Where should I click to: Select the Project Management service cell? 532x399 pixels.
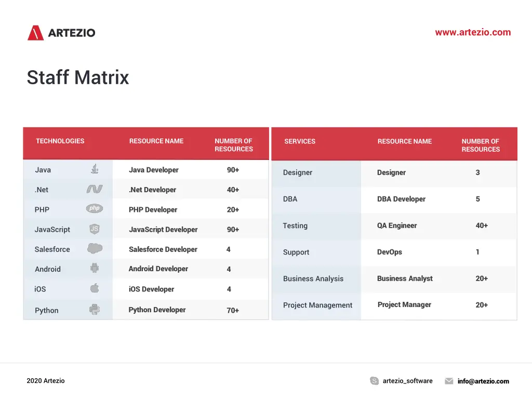pyautogui.click(x=316, y=305)
